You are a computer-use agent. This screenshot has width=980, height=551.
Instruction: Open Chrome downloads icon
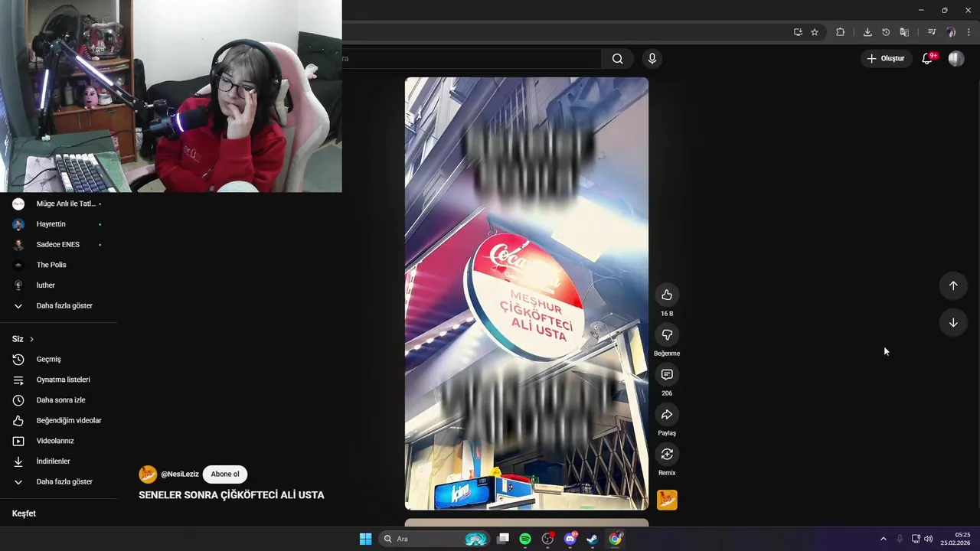[867, 32]
